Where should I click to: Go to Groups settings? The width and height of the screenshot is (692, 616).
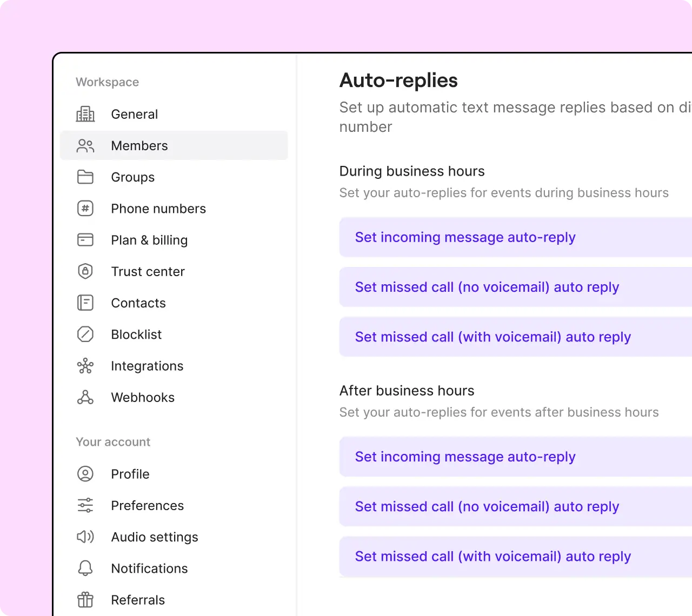(x=174, y=177)
